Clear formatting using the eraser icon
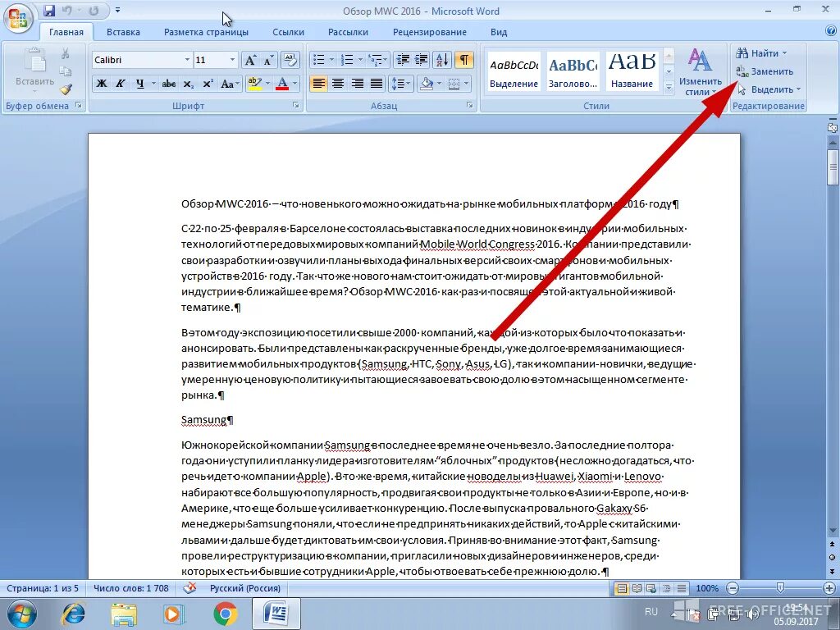The image size is (840, 630). 290,59
